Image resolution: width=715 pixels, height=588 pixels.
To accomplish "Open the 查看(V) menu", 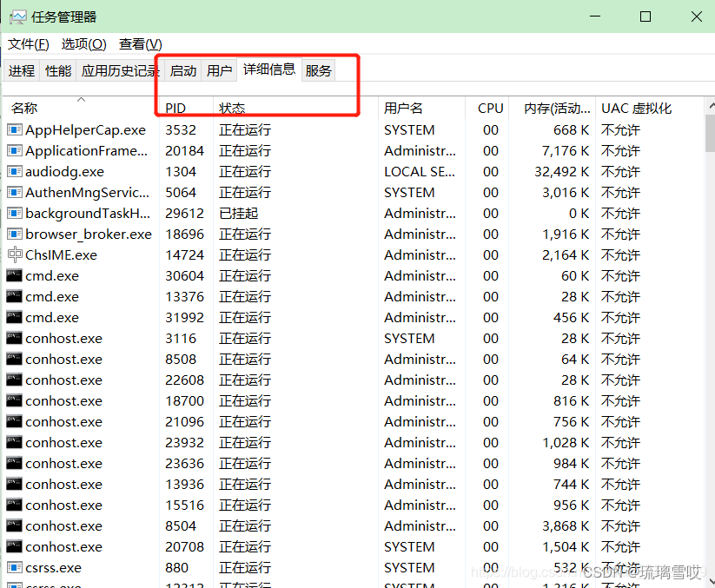I will pyautogui.click(x=141, y=44).
